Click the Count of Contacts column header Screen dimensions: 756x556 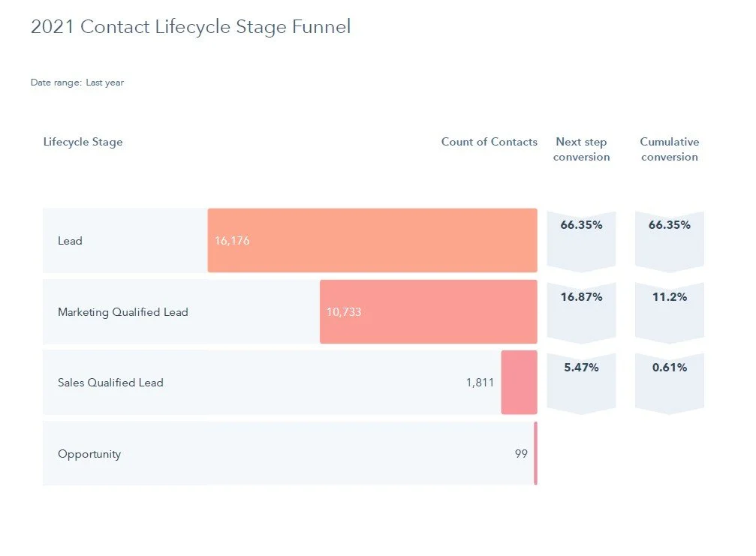pyautogui.click(x=489, y=142)
